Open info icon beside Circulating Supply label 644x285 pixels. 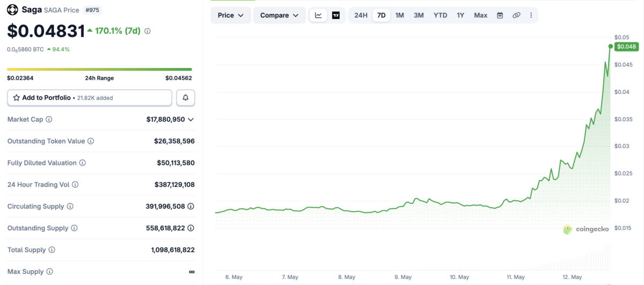(70, 206)
